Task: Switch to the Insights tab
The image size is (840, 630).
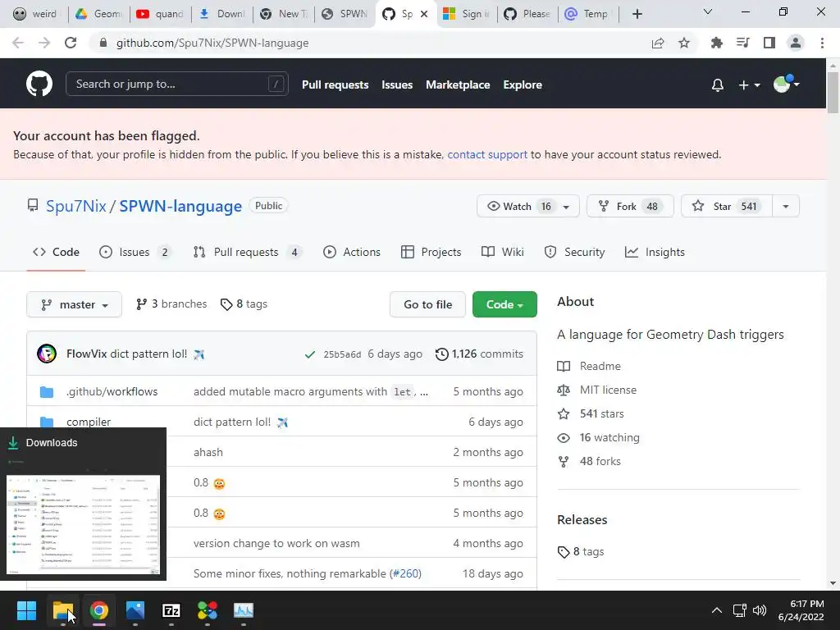Action: point(655,252)
